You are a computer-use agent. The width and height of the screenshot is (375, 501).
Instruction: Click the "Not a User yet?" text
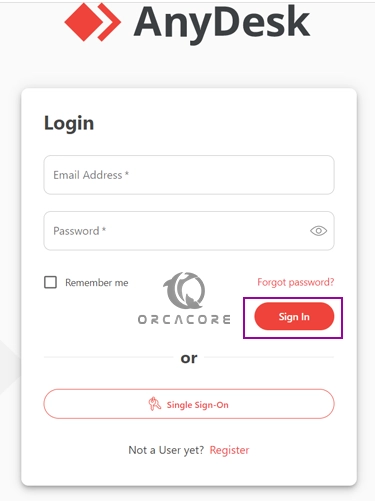point(166,450)
